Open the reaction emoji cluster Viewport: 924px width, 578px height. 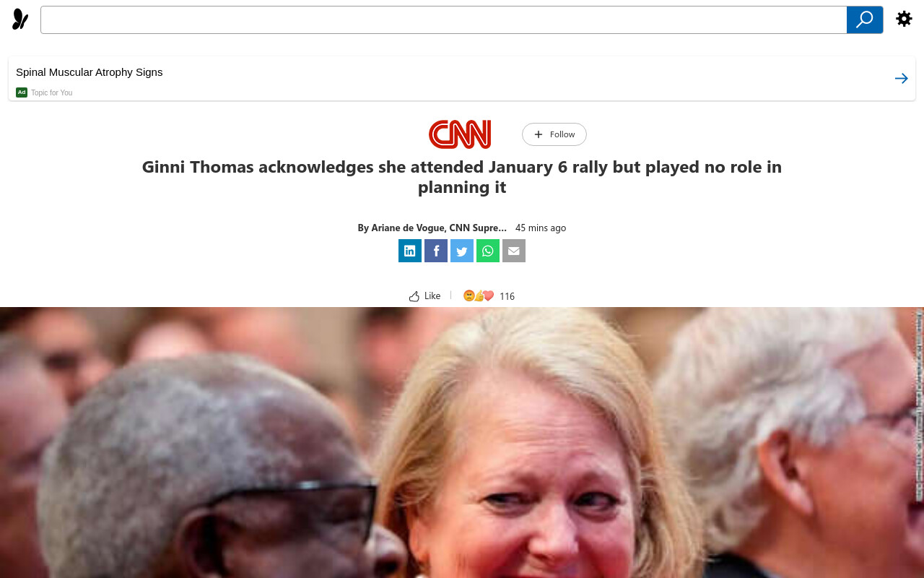(x=479, y=296)
